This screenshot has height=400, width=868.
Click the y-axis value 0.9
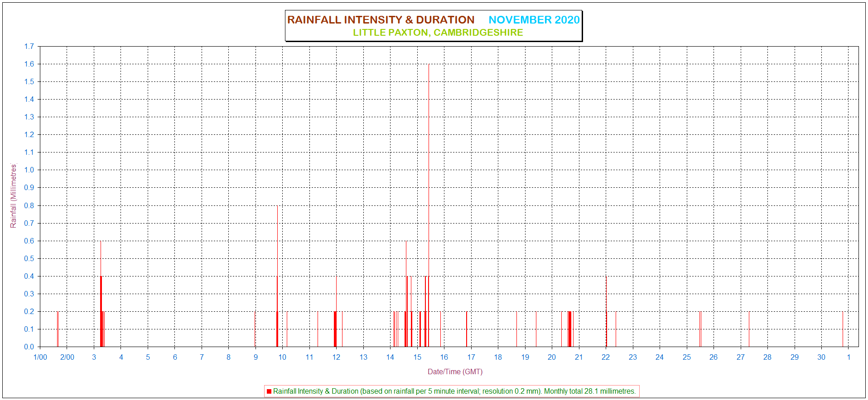pyautogui.click(x=29, y=187)
